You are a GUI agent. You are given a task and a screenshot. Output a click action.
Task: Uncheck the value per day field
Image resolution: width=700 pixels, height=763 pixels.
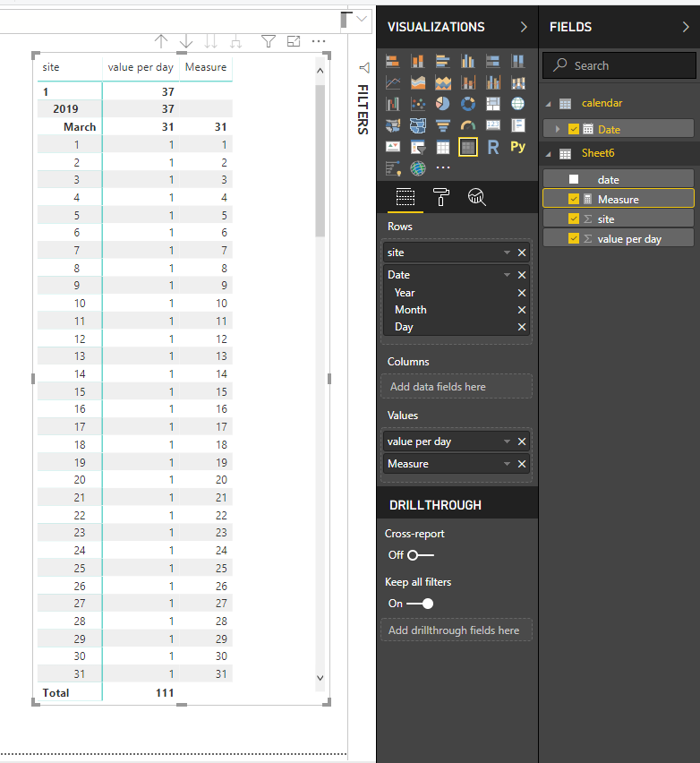click(574, 238)
